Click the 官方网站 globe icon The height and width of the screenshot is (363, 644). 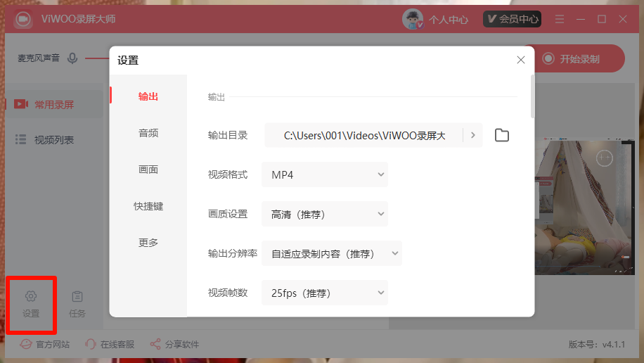25,344
